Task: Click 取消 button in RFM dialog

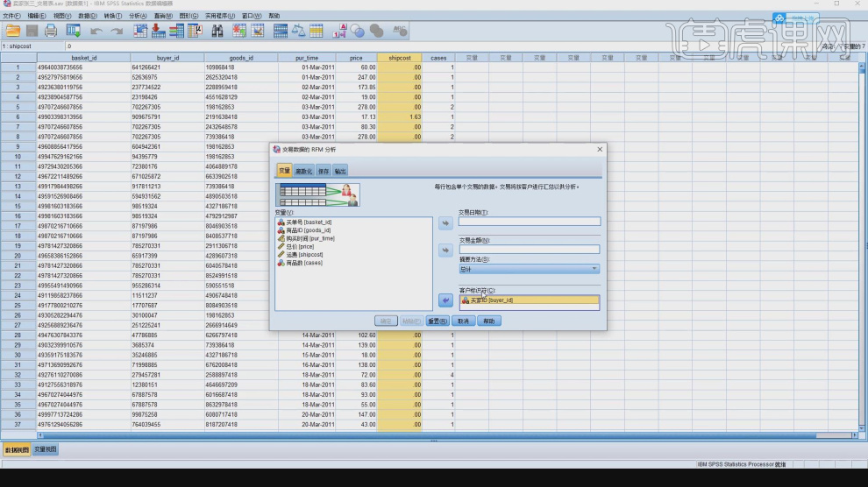Action: (x=463, y=321)
